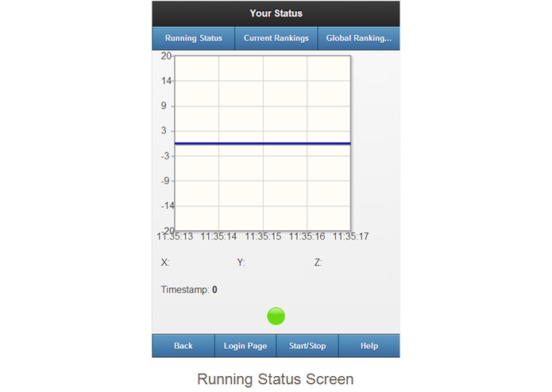Click the Timestamp value 0
Screen dimensions: 552x392
(214, 290)
